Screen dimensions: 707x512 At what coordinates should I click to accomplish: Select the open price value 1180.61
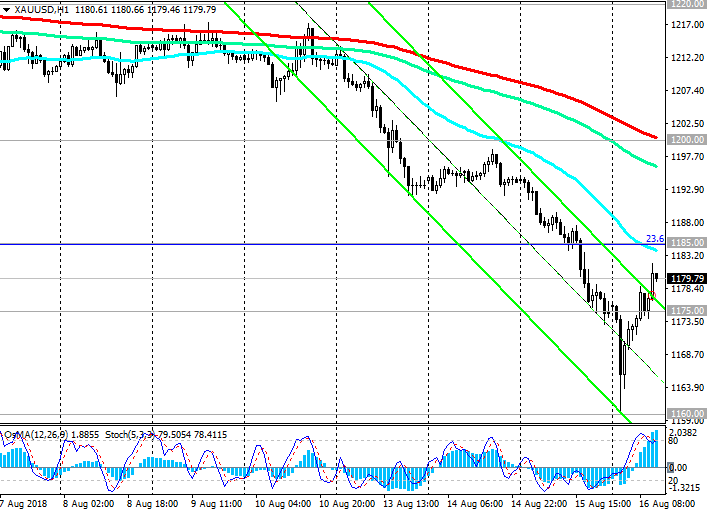[x=91, y=9]
